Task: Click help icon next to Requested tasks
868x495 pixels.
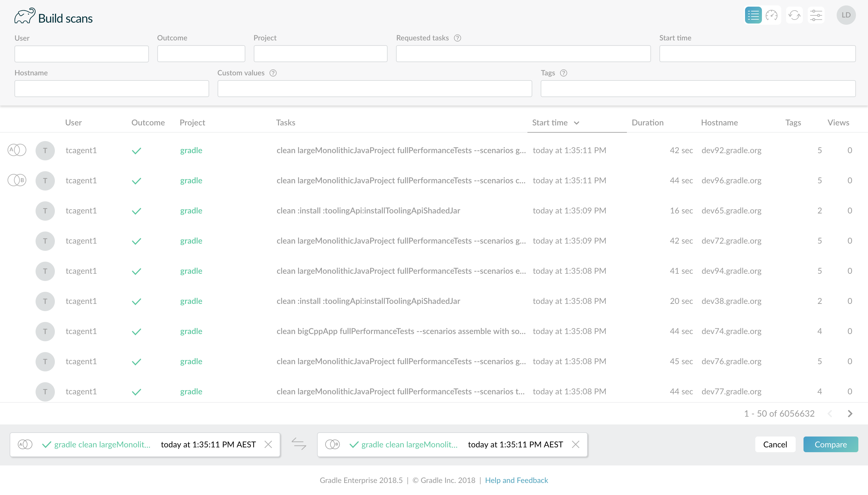Action: pyautogui.click(x=458, y=38)
